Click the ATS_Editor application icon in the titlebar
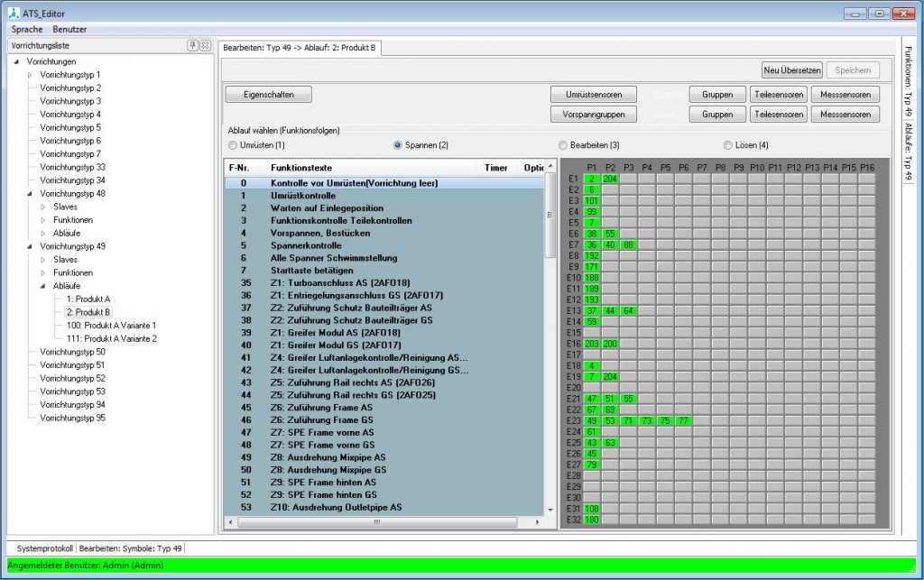Screen dimensions: 924x580 [13, 13]
